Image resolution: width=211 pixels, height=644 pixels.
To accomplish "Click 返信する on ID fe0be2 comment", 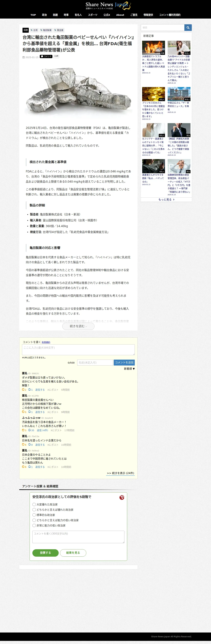I will (40, 467).
